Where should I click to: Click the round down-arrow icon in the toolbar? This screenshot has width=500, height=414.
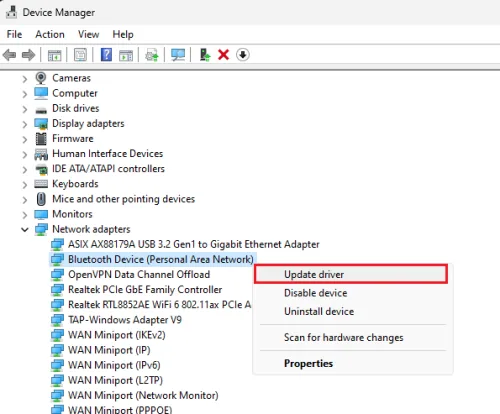243,55
